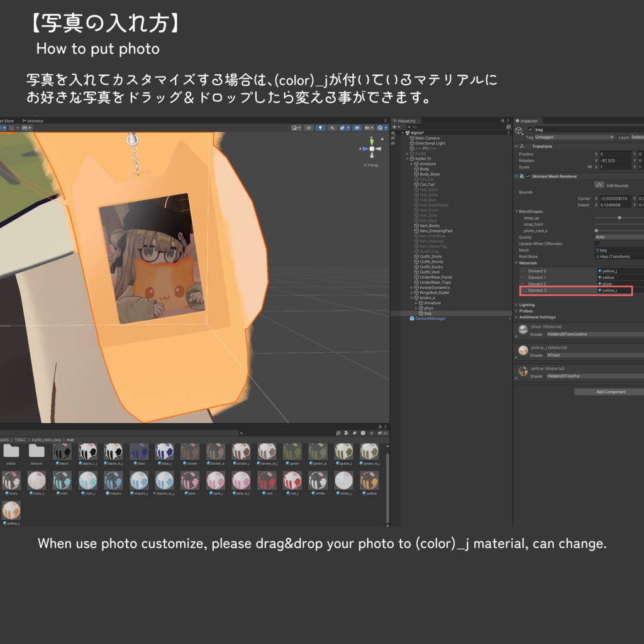Click kipfel_neko_bag breadcrumb in Project

[x=46, y=440]
